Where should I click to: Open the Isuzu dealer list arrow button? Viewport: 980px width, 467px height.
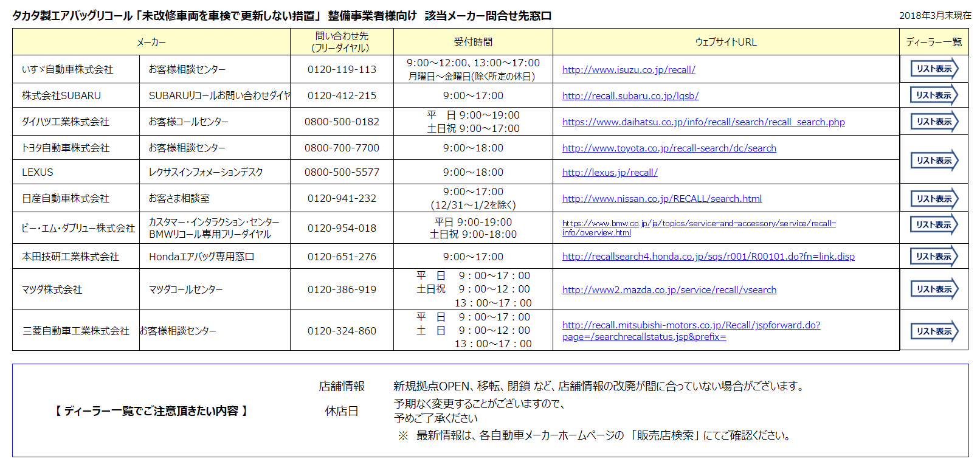tap(934, 69)
